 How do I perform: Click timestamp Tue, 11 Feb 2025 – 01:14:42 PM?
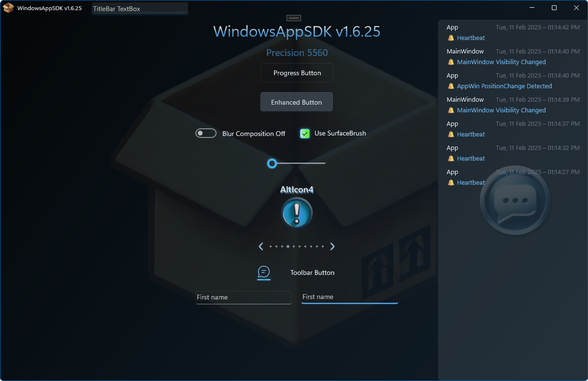(x=538, y=27)
